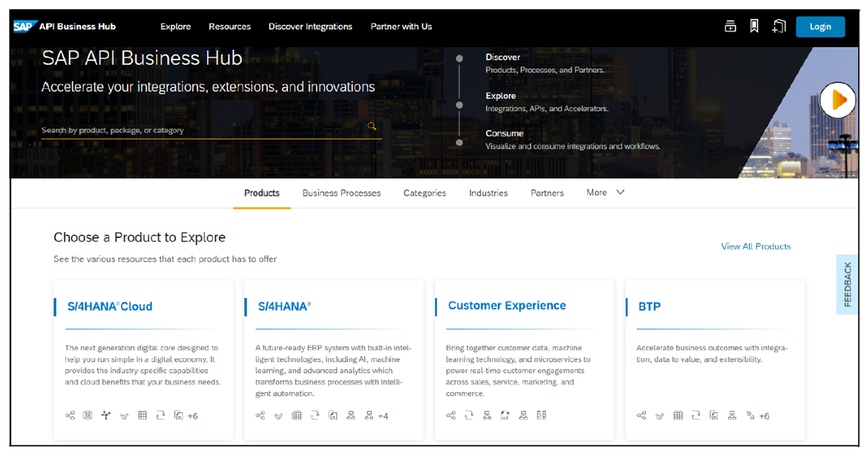Open the View All Products link
The width and height of the screenshot is (868, 456).
pos(756,247)
